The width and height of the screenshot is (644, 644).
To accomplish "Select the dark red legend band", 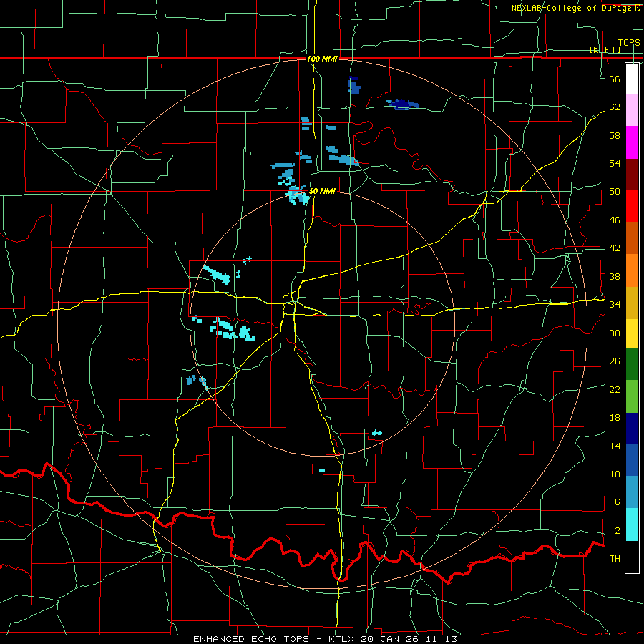I will [x=632, y=174].
